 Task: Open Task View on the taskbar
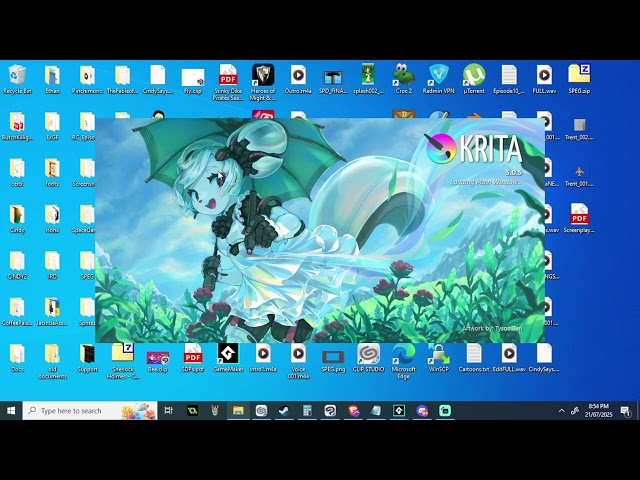[x=168, y=411]
